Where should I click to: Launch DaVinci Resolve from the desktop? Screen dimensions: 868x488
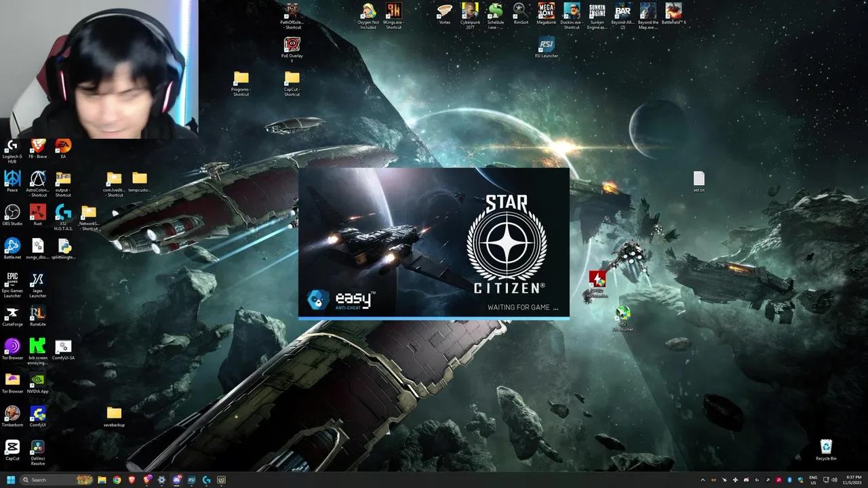[x=38, y=452]
